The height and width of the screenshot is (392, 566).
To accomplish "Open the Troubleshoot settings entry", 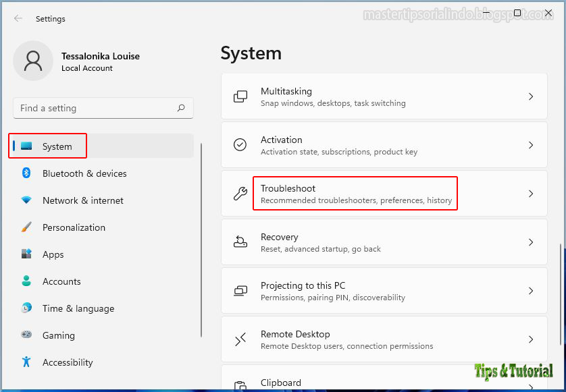I will click(355, 193).
